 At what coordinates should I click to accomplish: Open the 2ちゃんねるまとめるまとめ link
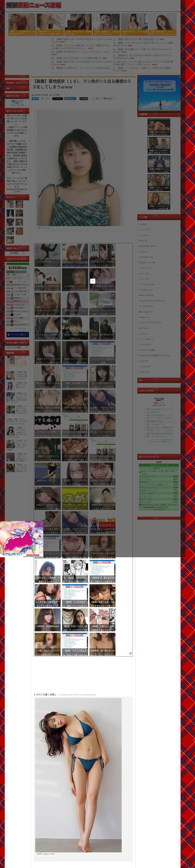(x=152, y=301)
